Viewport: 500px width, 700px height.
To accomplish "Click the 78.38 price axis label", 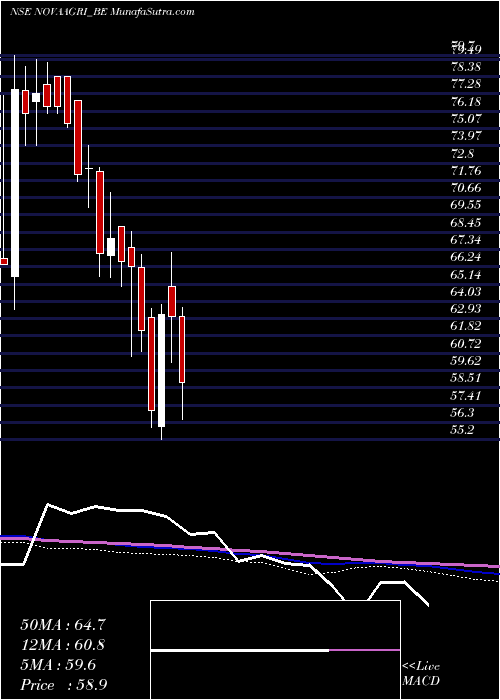I will click(x=466, y=67).
